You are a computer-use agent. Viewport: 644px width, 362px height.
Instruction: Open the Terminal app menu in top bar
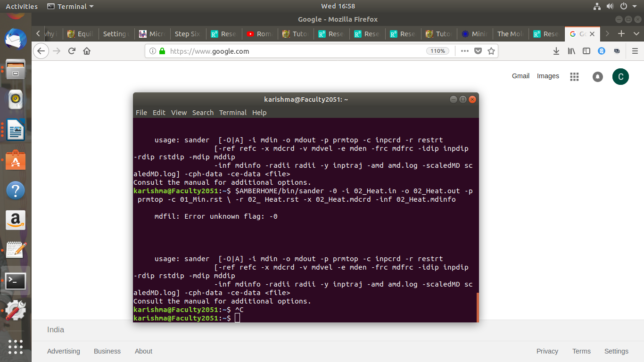click(71, 6)
